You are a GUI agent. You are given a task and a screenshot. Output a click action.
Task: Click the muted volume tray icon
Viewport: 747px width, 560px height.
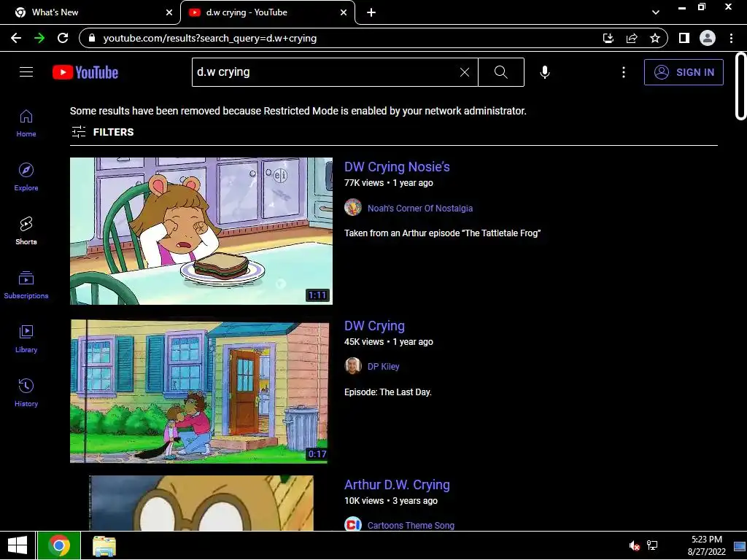pyautogui.click(x=634, y=545)
